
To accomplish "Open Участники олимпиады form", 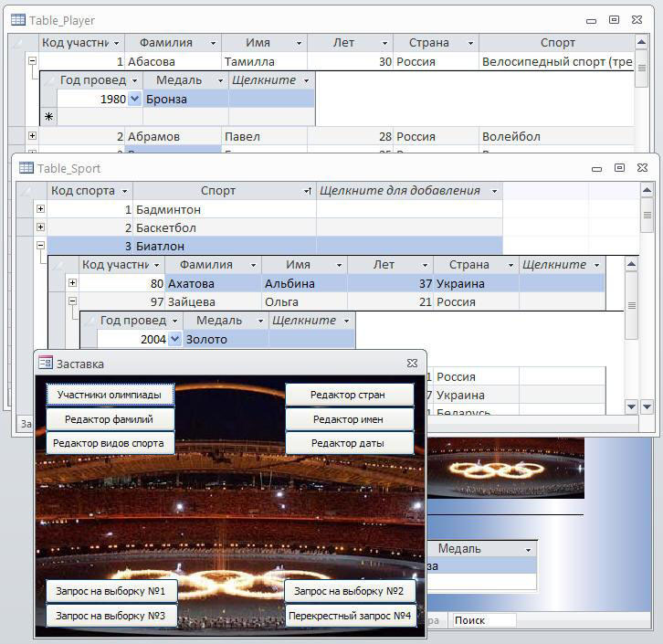I will [x=110, y=395].
